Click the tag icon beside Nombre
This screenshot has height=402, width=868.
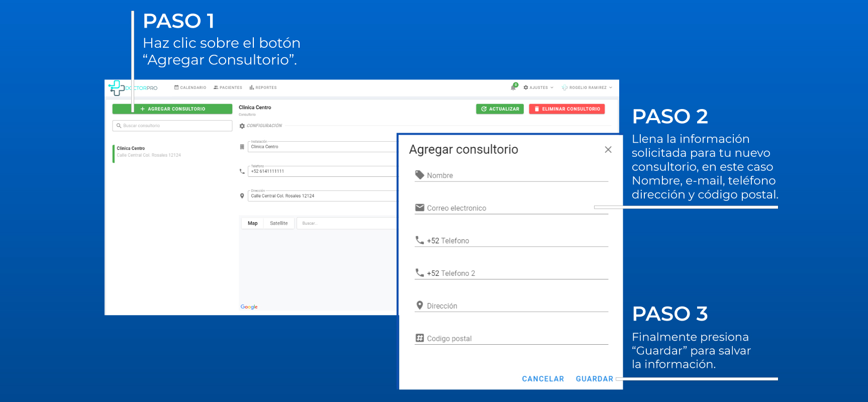(420, 175)
